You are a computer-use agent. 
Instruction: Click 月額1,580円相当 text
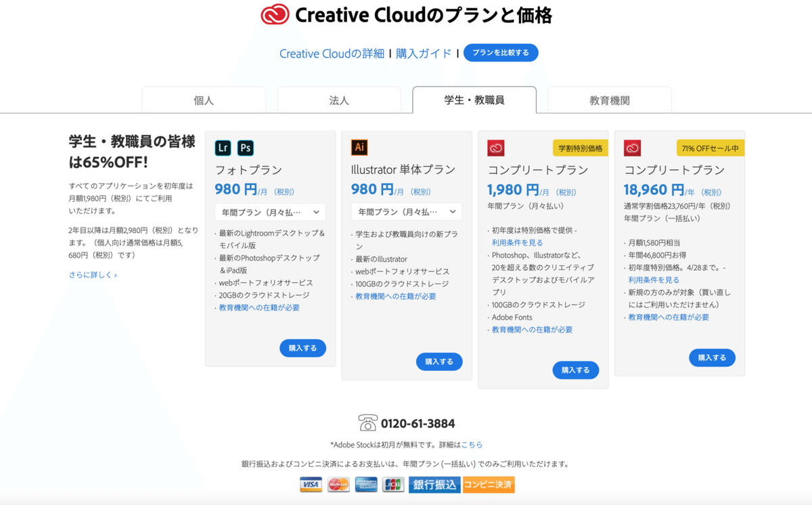[654, 242]
